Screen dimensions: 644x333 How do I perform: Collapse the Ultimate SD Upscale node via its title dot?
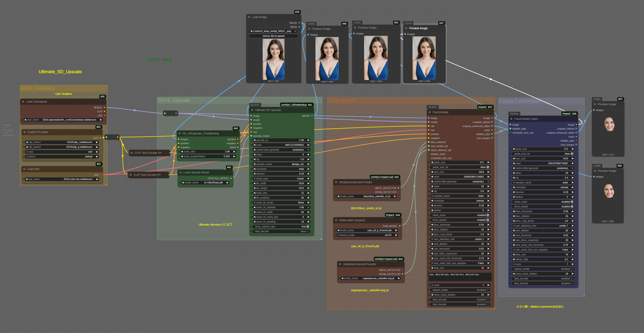tap(252, 110)
